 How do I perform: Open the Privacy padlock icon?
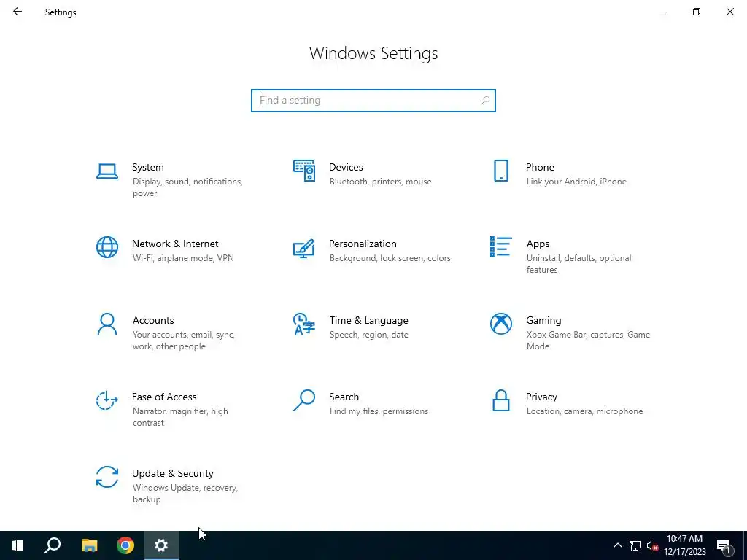click(x=500, y=400)
